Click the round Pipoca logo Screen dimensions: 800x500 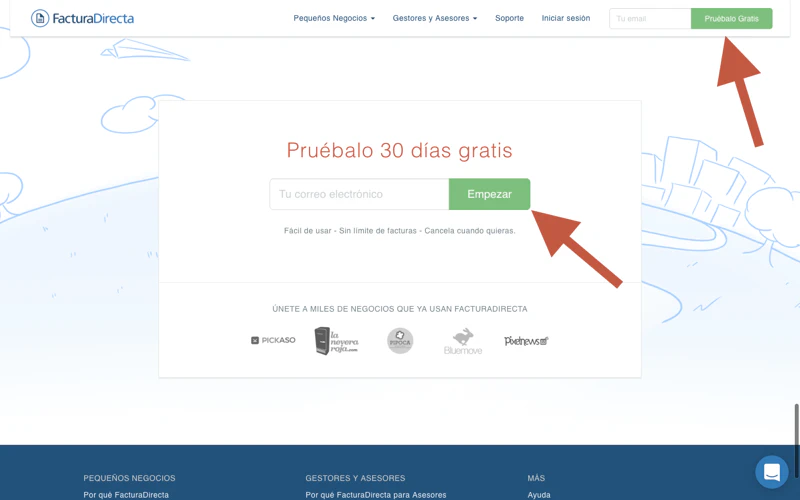click(x=400, y=341)
